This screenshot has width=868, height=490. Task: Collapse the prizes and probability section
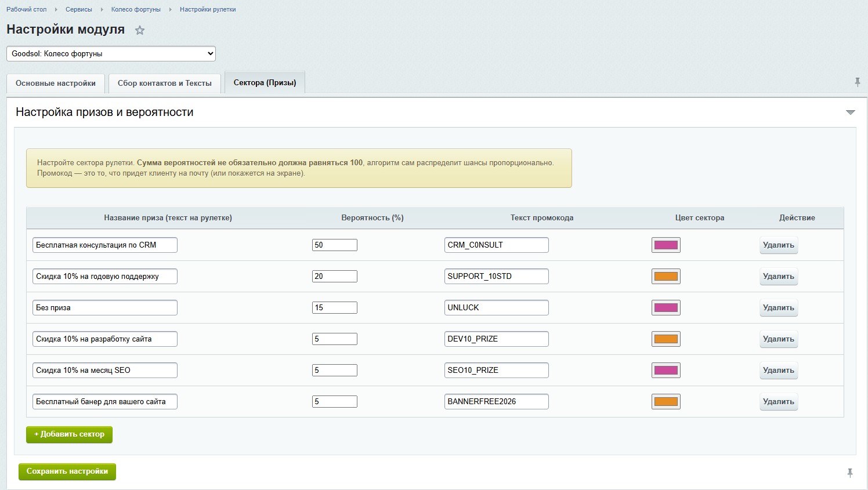tap(851, 112)
